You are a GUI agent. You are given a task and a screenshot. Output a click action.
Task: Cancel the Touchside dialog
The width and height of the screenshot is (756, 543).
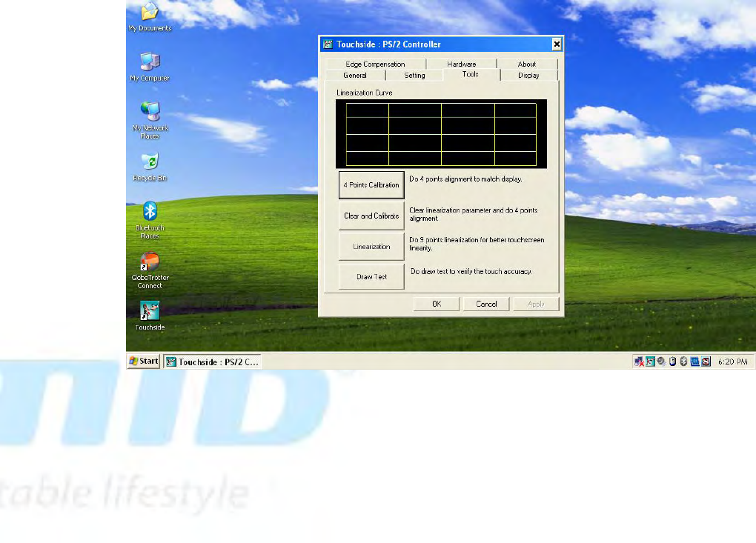coord(486,304)
